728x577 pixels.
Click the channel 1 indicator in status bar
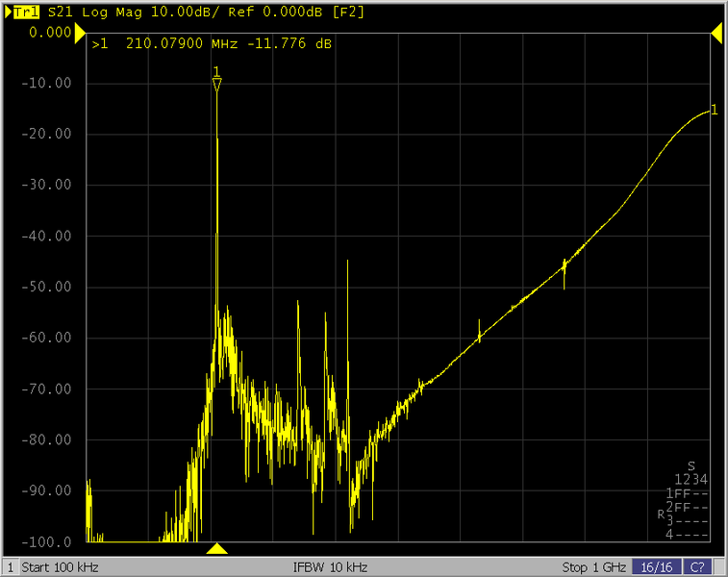tap(10, 566)
